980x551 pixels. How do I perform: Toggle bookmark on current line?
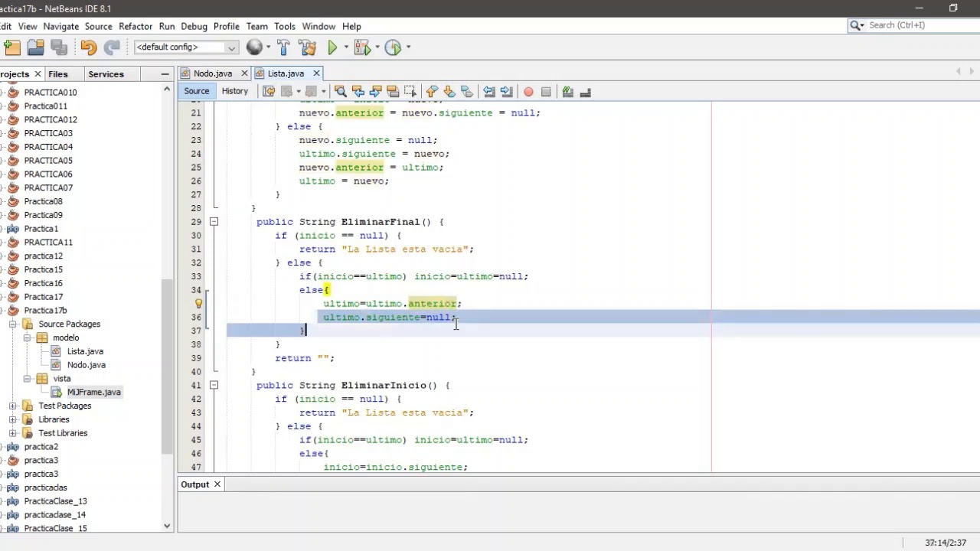point(467,92)
